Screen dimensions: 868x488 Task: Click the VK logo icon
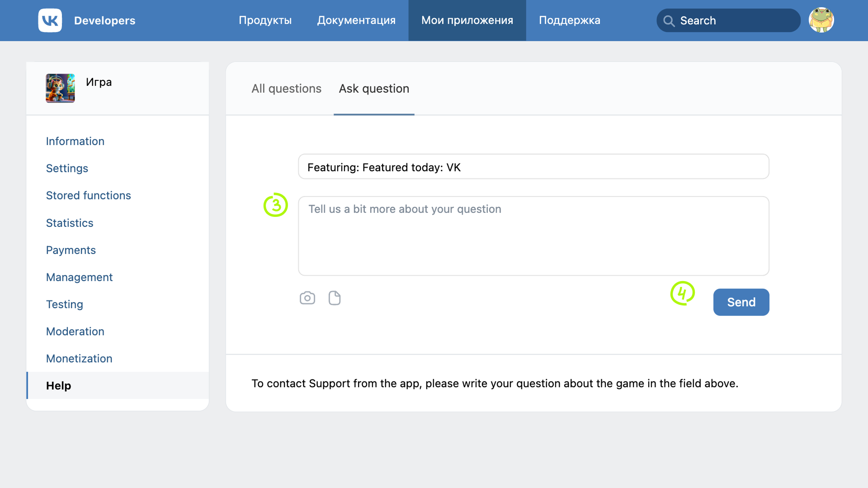[x=50, y=20]
